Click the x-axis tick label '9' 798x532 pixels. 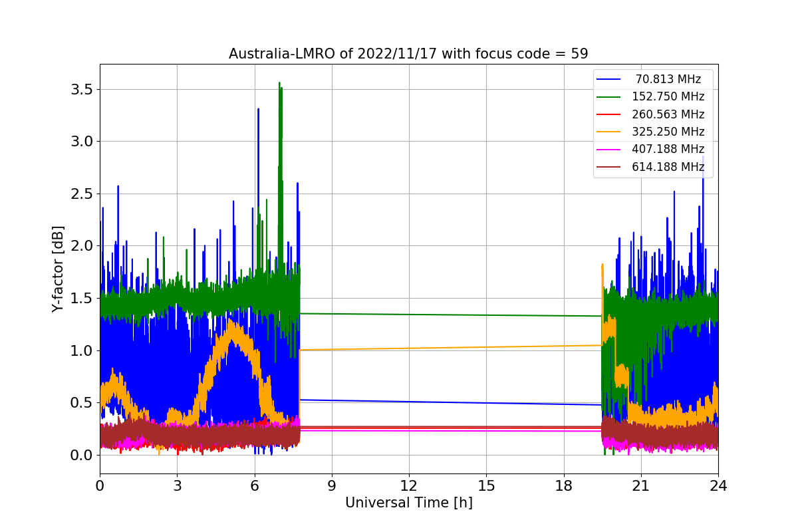pos(332,485)
